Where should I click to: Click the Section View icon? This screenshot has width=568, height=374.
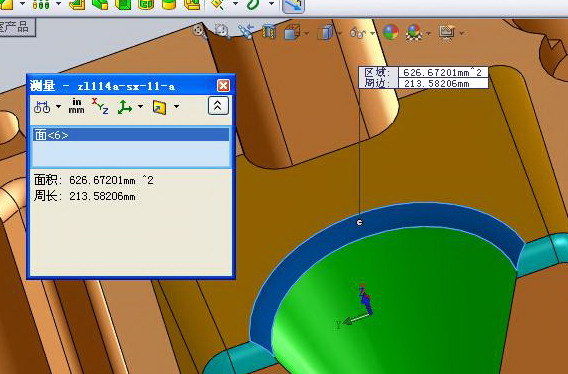pos(269,32)
